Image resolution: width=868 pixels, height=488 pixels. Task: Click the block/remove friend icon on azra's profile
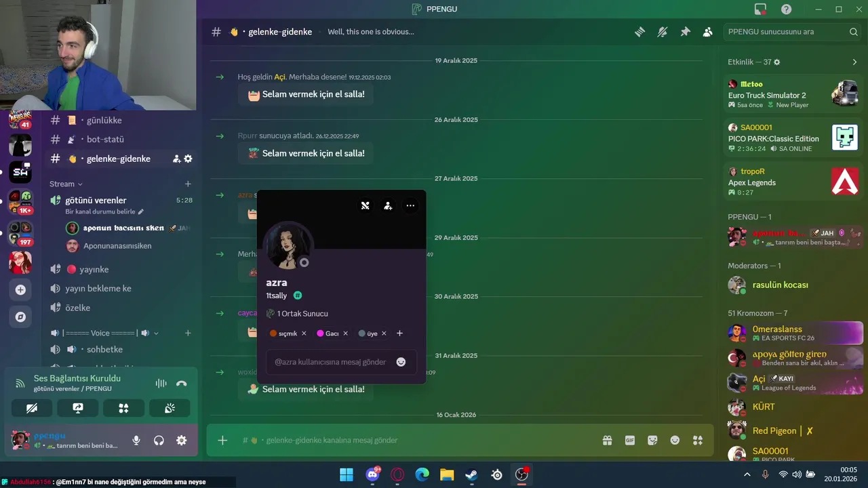(x=365, y=205)
